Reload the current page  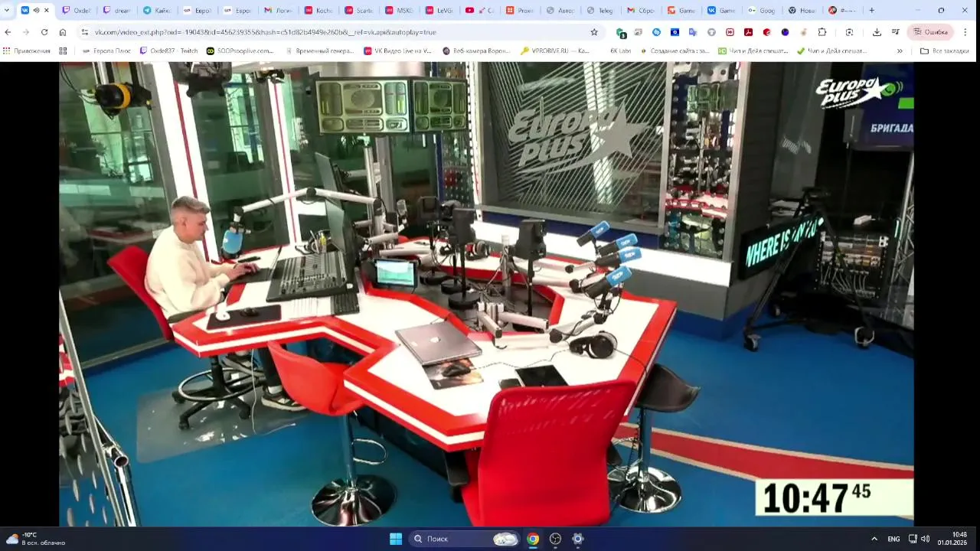tap(44, 32)
